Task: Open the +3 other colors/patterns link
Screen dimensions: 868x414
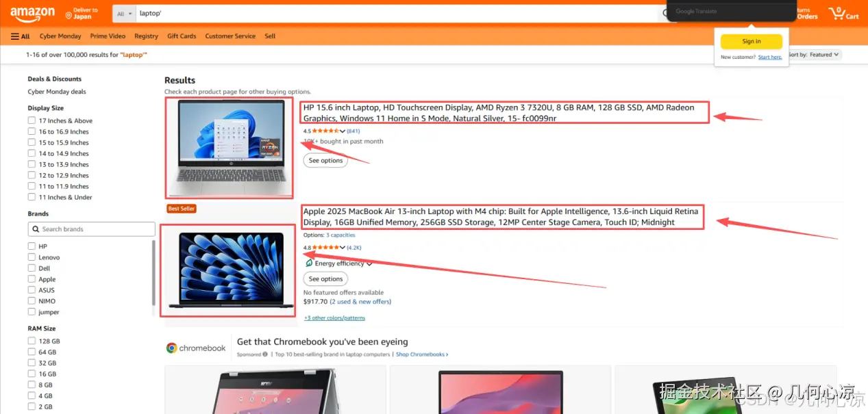Action: (x=334, y=318)
